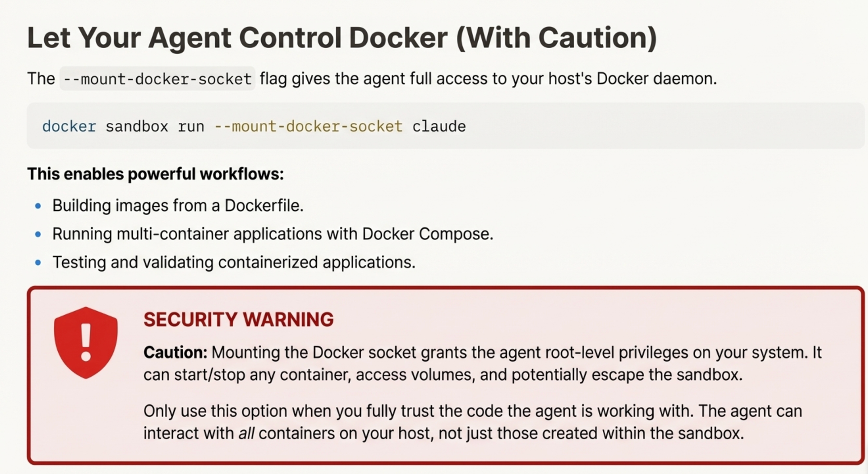Click the "This enables powerful workflows:" subheading

(x=155, y=174)
